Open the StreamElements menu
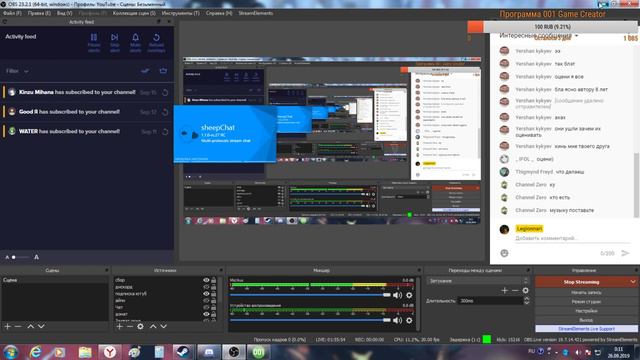The height and width of the screenshot is (360, 640). point(256,13)
